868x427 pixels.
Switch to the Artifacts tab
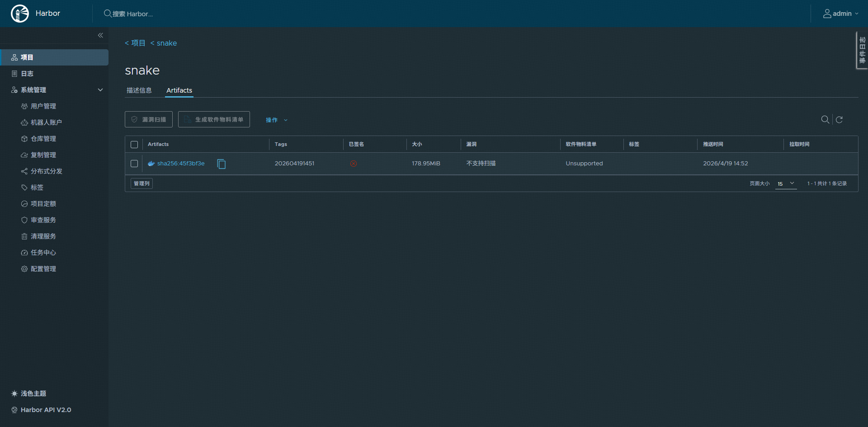point(179,90)
